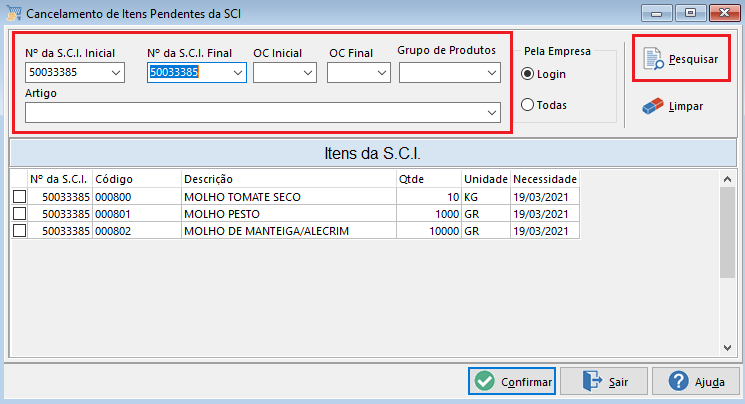745x404 pixels.
Task: Open the Grupo de Produtos dropdown
Action: 492,73
